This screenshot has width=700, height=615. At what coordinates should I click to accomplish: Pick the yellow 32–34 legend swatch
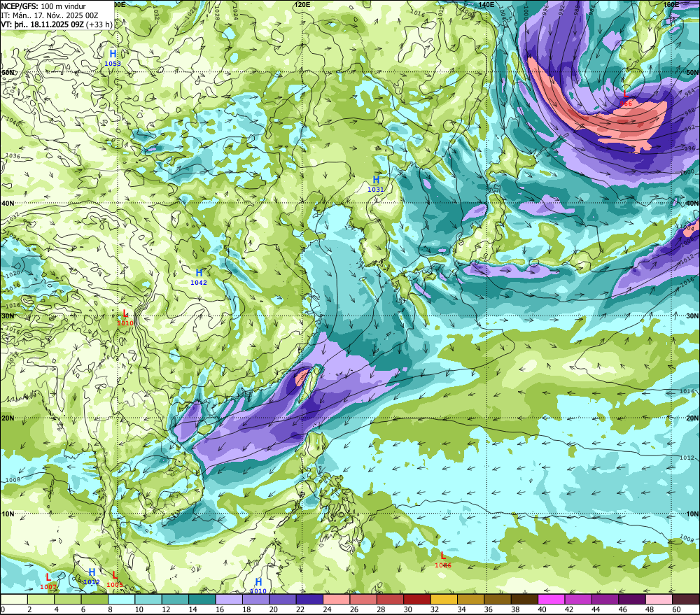[x=444, y=600]
